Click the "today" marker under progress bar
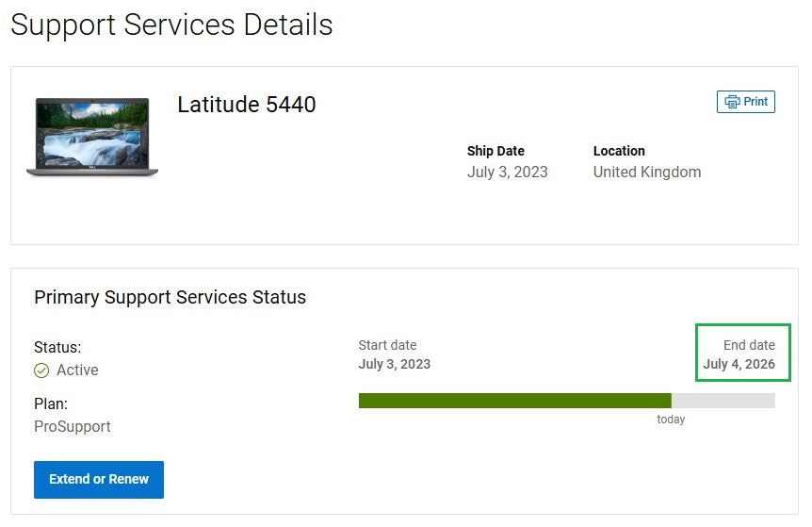This screenshot has height=527, width=812. (x=671, y=420)
